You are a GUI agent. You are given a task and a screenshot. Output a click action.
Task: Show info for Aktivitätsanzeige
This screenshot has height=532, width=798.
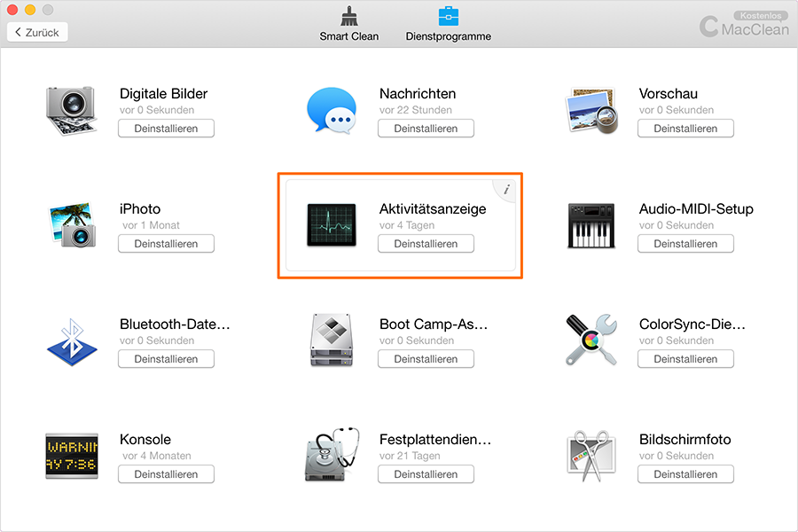[x=506, y=190]
